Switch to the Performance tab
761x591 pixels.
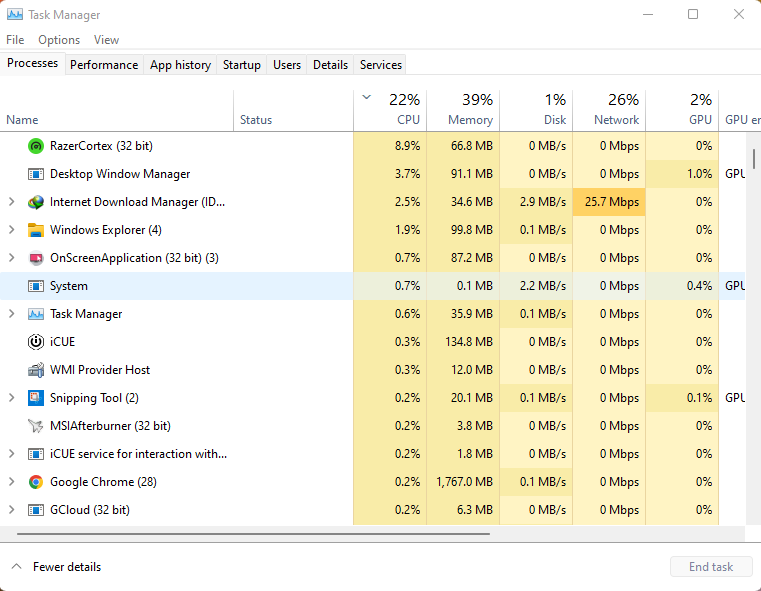coord(104,65)
